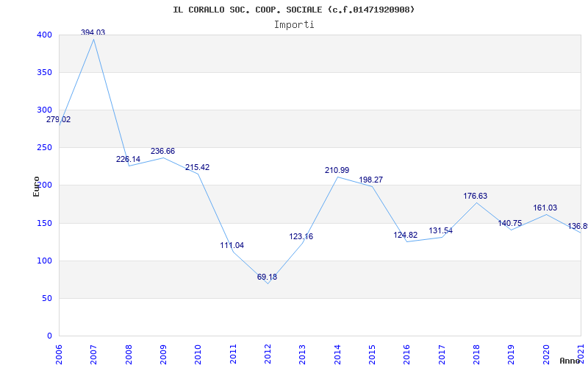Click the 150 y-axis tick label
The image size is (588, 368).
[44, 224]
